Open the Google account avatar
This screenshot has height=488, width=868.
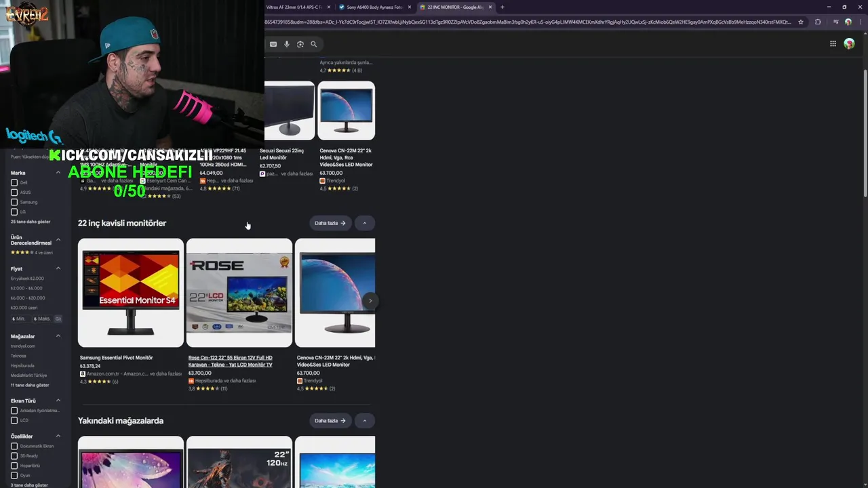pyautogui.click(x=849, y=43)
